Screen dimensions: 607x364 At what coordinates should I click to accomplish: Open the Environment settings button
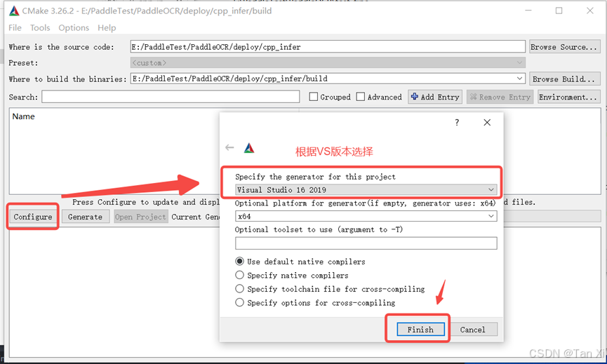coord(568,97)
